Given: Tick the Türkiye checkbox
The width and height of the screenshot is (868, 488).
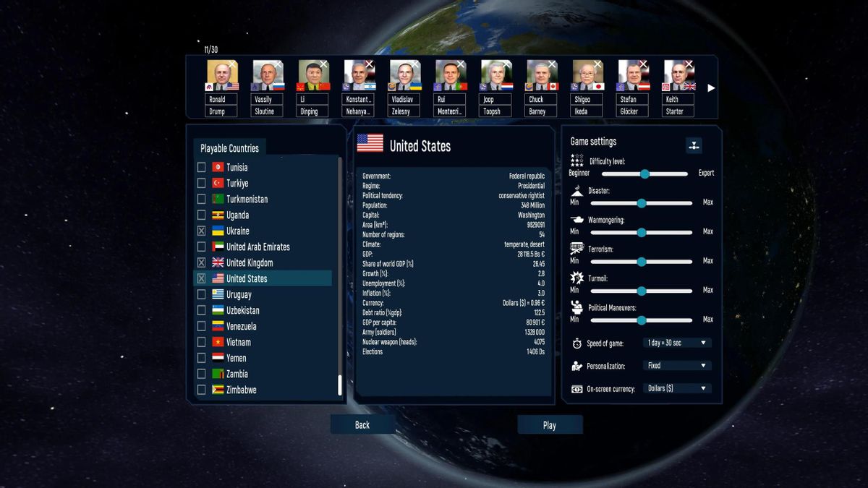Looking at the screenshot, I should pyautogui.click(x=202, y=184).
